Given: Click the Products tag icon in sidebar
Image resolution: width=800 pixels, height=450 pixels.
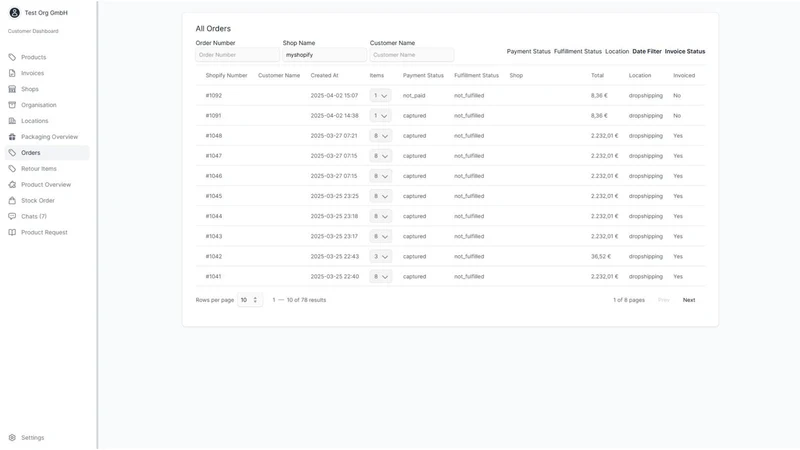Looking at the screenshot, I should pyautogui.click(x=12, y=57).
